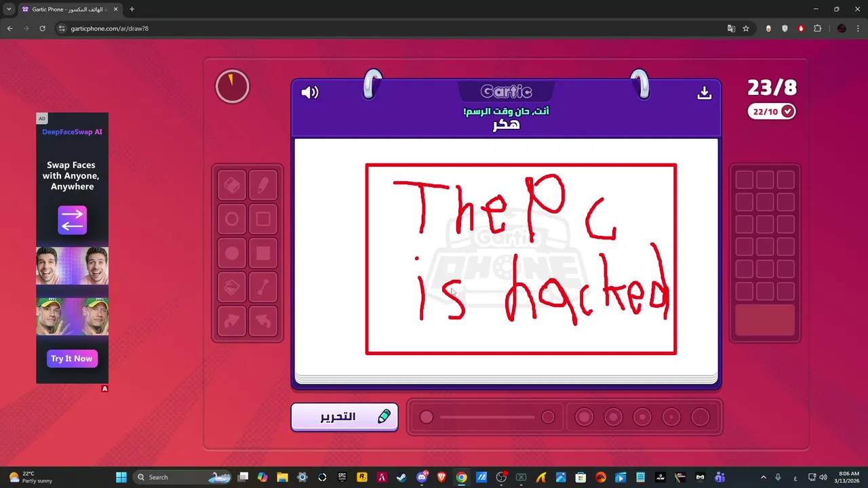
Task: Click the taskbar Search box
Action: click(182, 477)
